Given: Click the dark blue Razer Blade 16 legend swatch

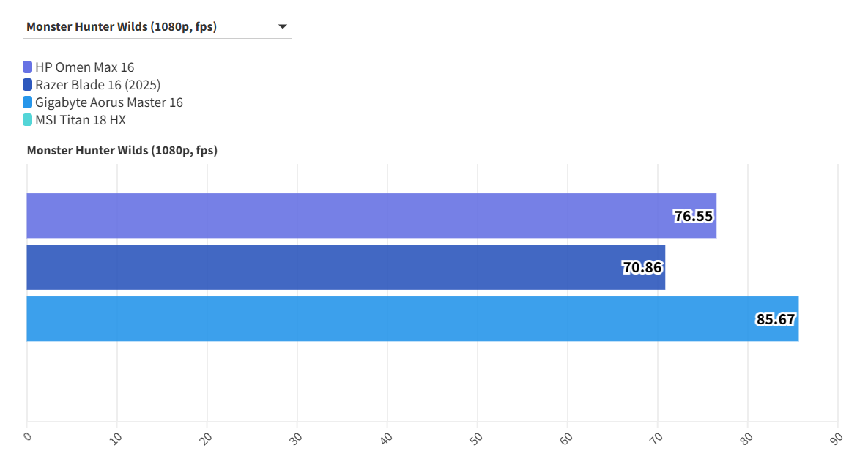Looking at the screenshot, I should pyautogui.click(x=27, y=84).
